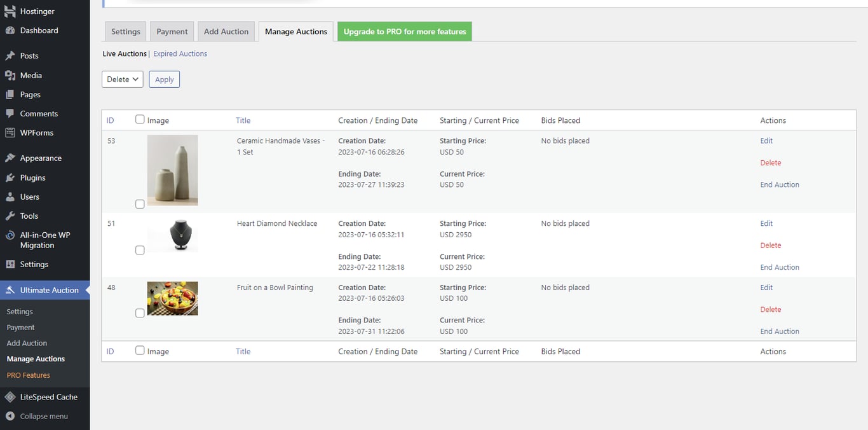End the Fruit on a Bowl Painting auction

[x=780, y=331]
